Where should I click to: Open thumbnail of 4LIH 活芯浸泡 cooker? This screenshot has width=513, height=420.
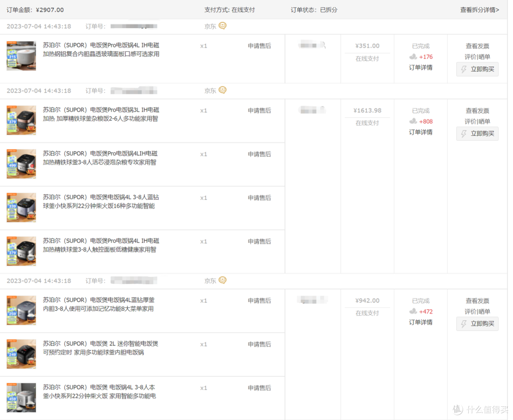21,164
